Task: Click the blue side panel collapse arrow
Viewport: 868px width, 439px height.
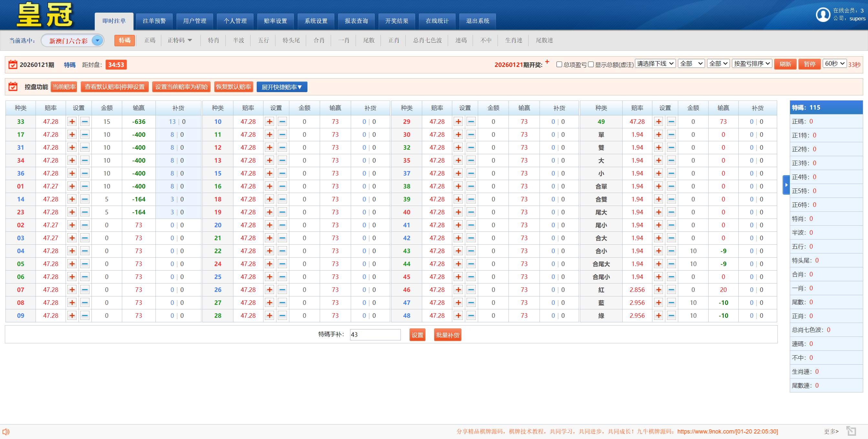Action: tap(786, 185)
